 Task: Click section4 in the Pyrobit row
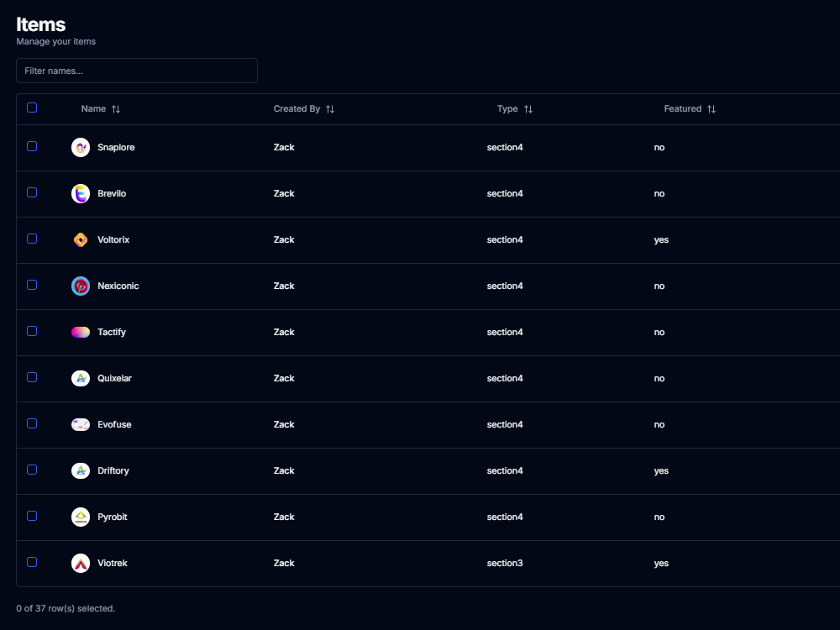(505, 517)
